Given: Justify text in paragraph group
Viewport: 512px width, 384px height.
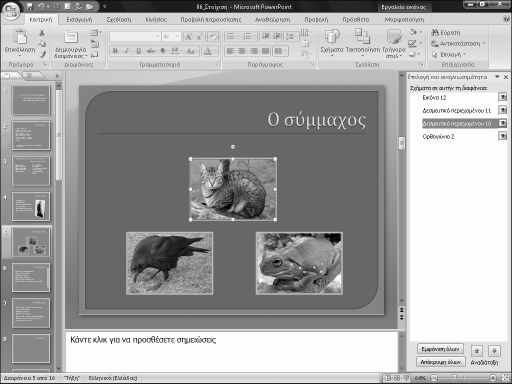Looking at the screenshot, I should click(x=265, y=51).
